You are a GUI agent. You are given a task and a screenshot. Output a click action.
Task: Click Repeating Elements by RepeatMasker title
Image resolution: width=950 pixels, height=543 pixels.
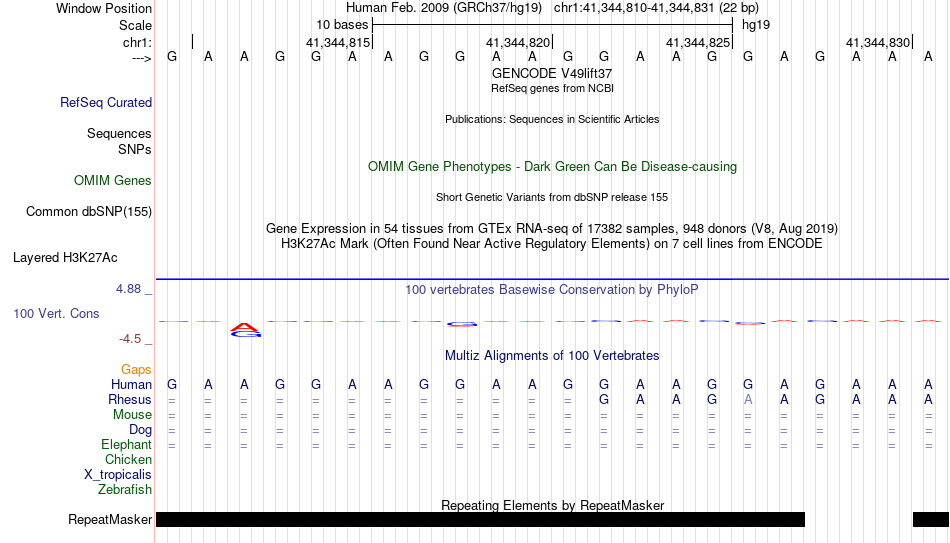point(552,505)
